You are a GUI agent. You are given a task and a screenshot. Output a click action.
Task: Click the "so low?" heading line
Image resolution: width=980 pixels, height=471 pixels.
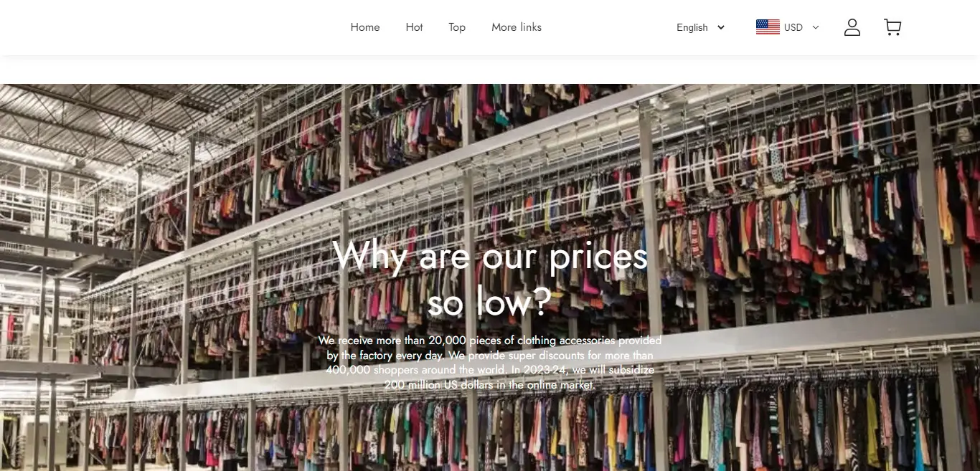[490, 303]
